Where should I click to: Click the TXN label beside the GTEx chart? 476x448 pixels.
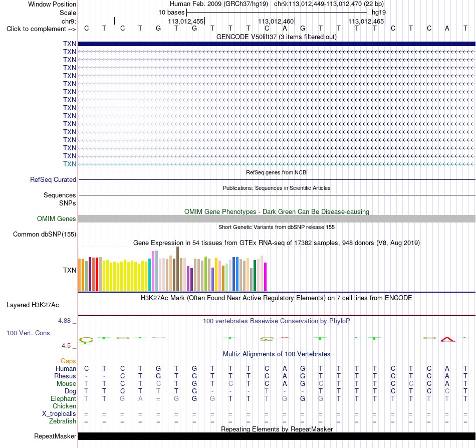[70, 270]
